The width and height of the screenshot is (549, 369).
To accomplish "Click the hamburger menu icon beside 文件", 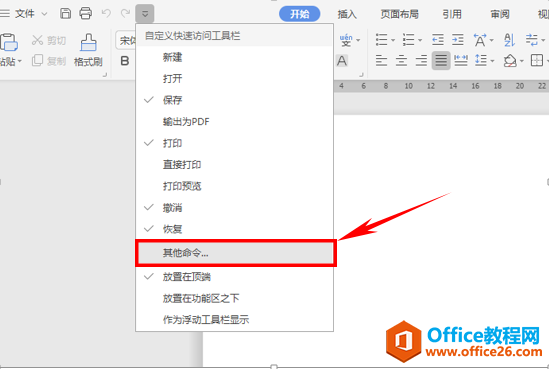I will (x=5, y=14).
